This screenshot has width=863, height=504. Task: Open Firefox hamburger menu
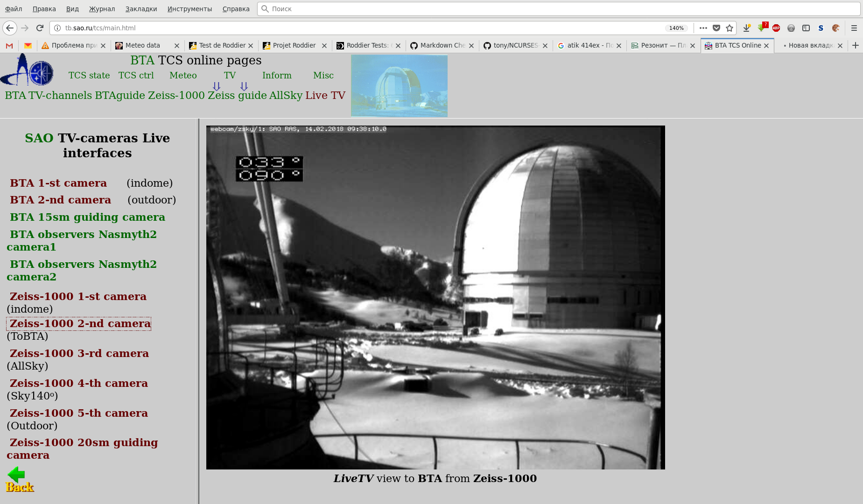[854, 28]
